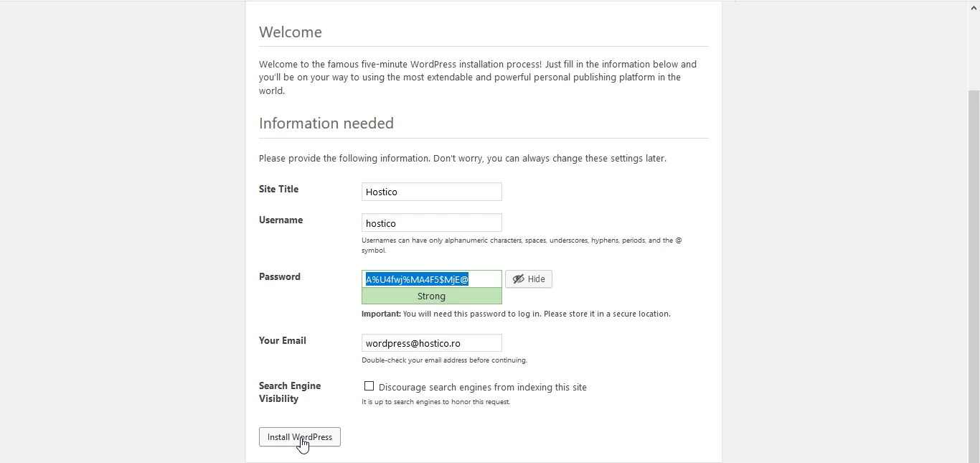
Task: Click the Hide password button
Action: [529, 279]
